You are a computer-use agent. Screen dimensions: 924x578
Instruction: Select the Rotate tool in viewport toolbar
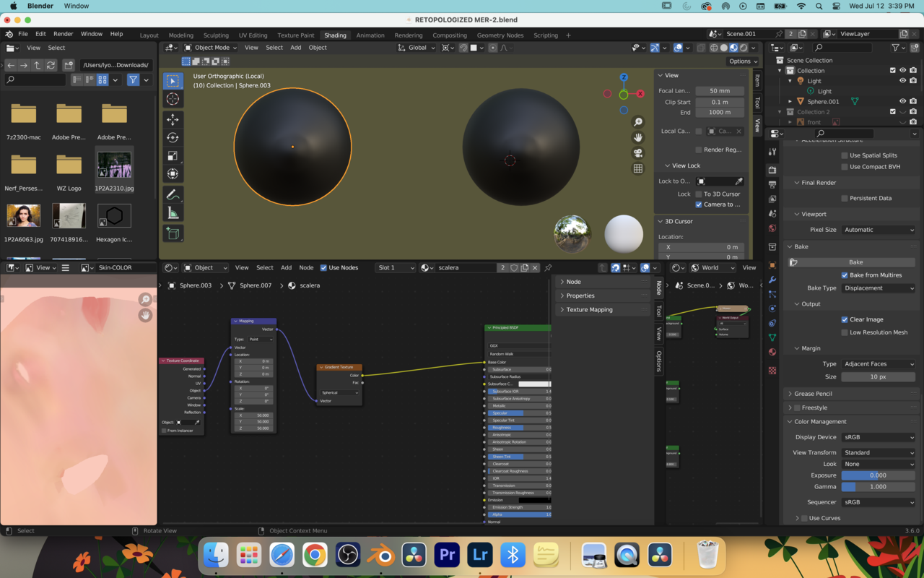173,138
